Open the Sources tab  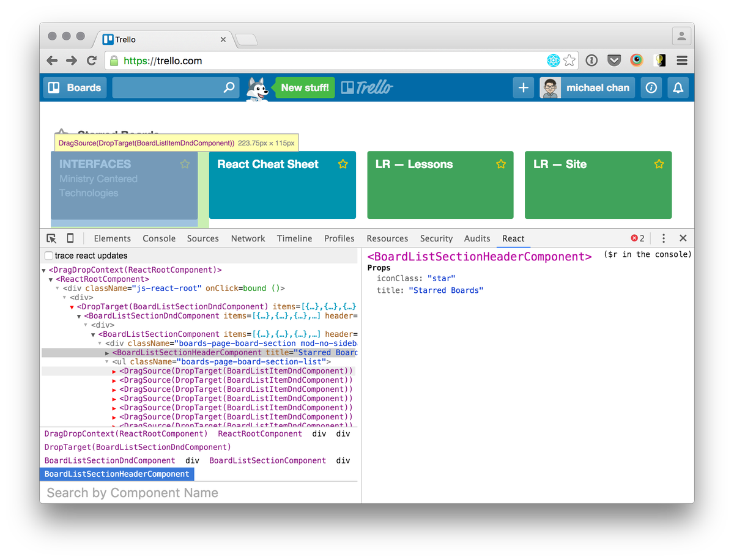203,238
